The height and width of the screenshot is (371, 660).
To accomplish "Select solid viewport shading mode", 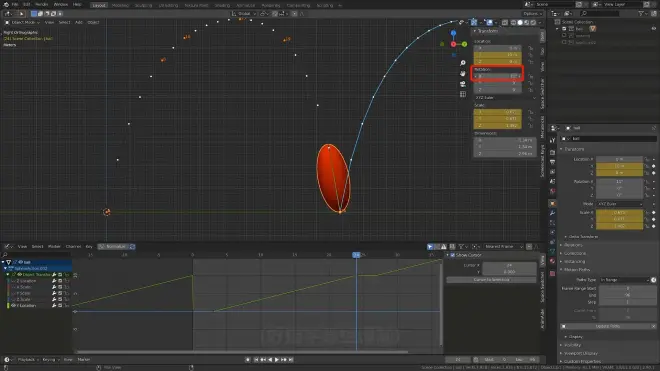I will point(519,22).
